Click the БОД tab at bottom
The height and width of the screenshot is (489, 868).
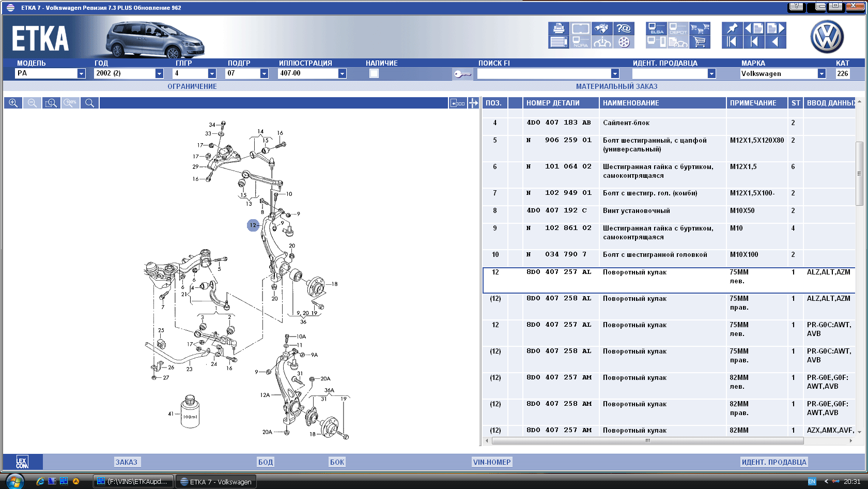coord(265,462)
